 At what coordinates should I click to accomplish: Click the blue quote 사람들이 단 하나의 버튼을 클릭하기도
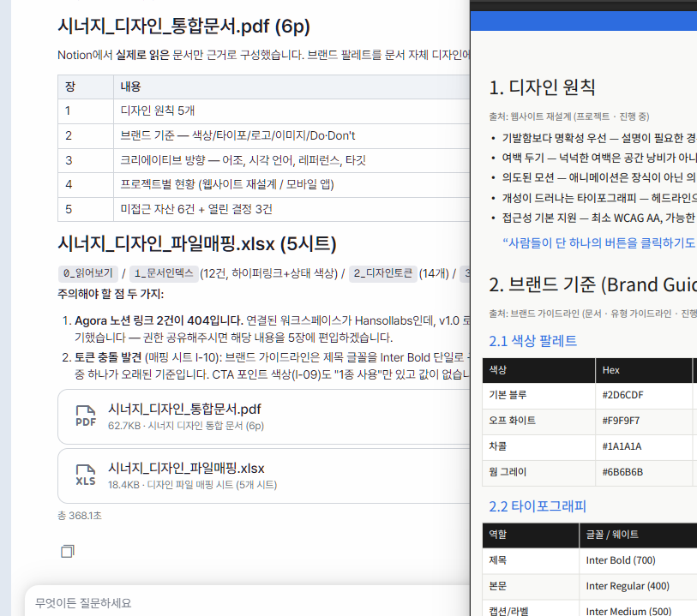599,243
